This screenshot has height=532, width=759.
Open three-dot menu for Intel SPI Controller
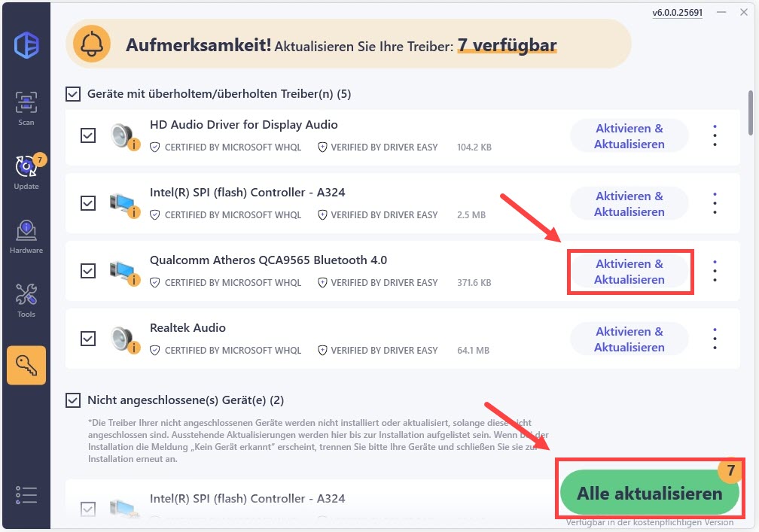pos(715,204)
